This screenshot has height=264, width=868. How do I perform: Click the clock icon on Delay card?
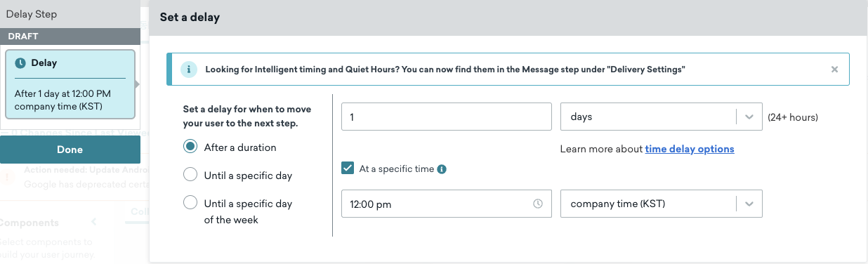point(20,63)
